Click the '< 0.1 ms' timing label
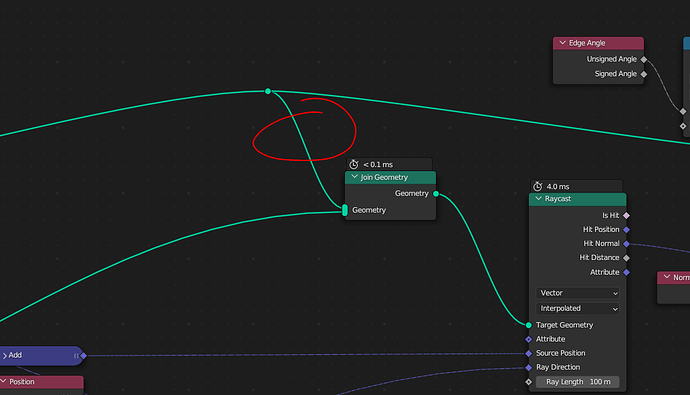This screenshot has height=395, width=690. click(378, 165)
